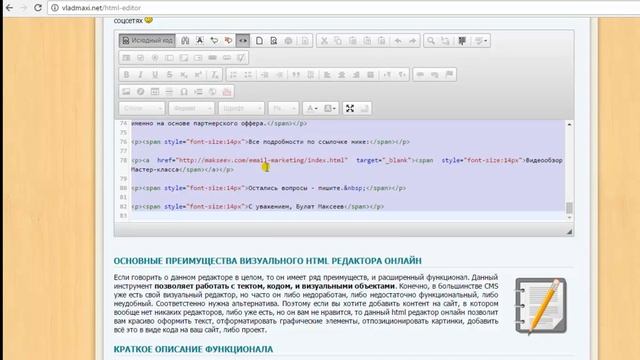Open document preview icon
The image size is (640, 360).
(273, 40)
